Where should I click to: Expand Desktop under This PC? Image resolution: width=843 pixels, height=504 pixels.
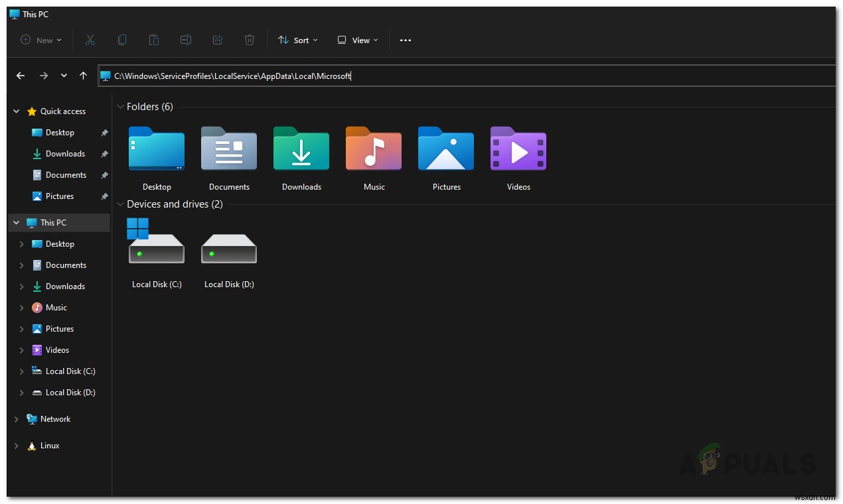click(x=21, y=244)
